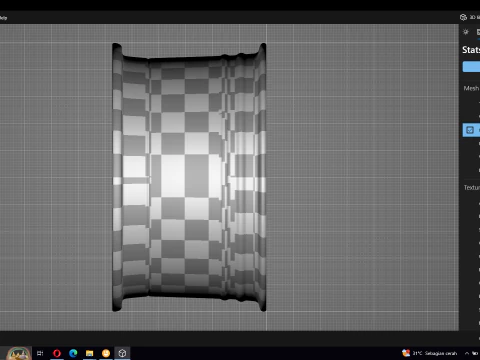
Task: Click the 3D Viewer taskbar icon
Action: click(122, 353)
